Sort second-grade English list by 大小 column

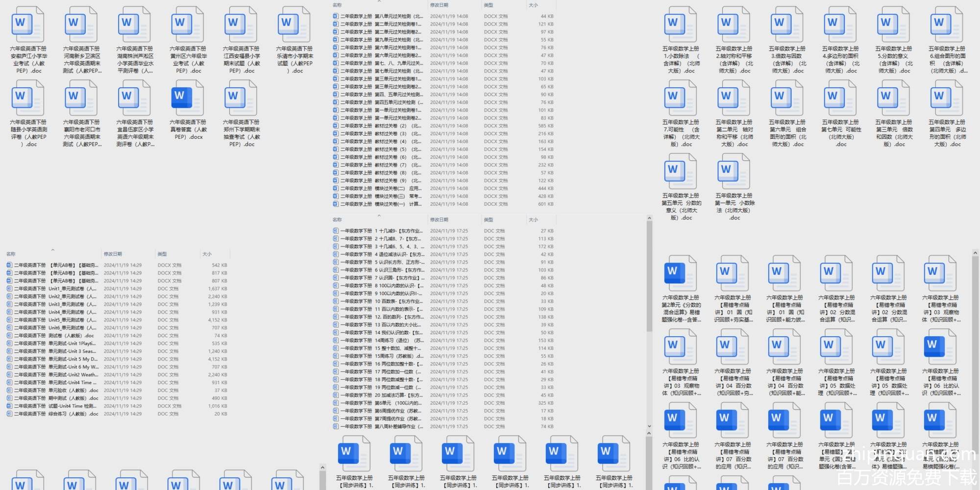[207, 254]
